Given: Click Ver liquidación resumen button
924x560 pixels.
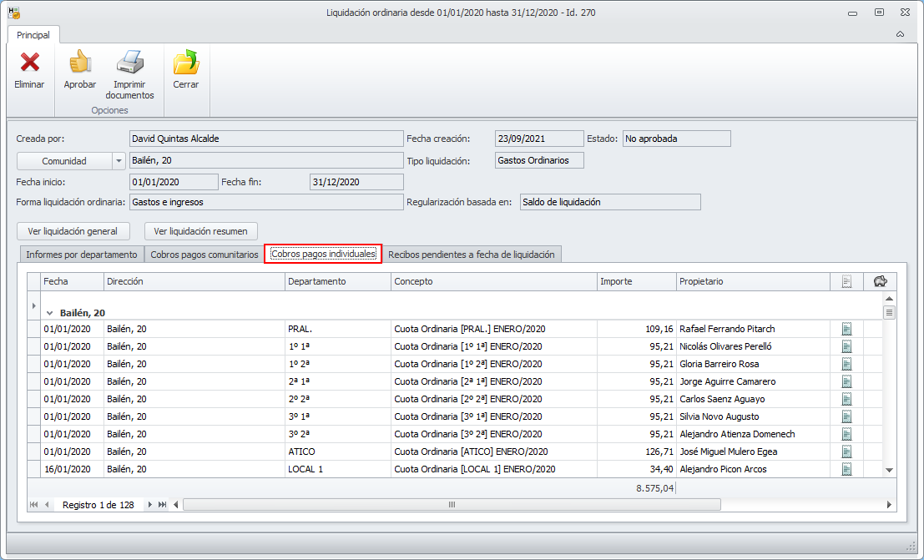Looking at the screenshot, I should tap(200, 231).
